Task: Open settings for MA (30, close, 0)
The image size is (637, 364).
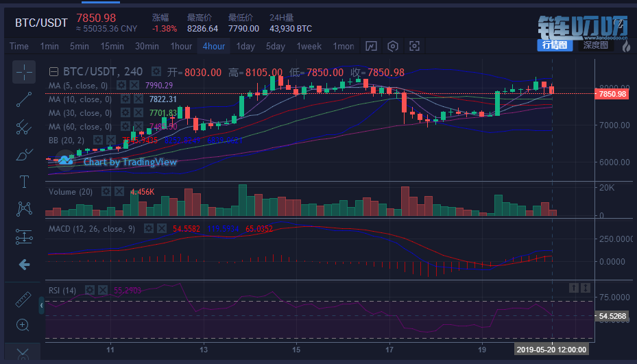Action: point(125,113)
